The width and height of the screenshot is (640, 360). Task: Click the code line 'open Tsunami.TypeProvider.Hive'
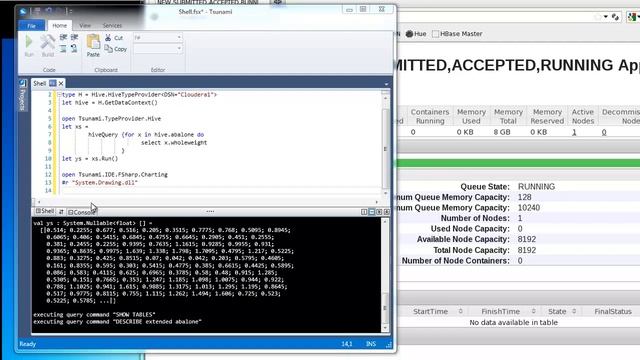(111, 119)
